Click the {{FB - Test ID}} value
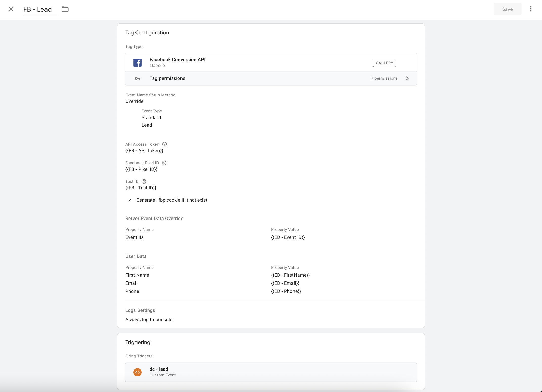The image size is (542, 392). [141, 188]
